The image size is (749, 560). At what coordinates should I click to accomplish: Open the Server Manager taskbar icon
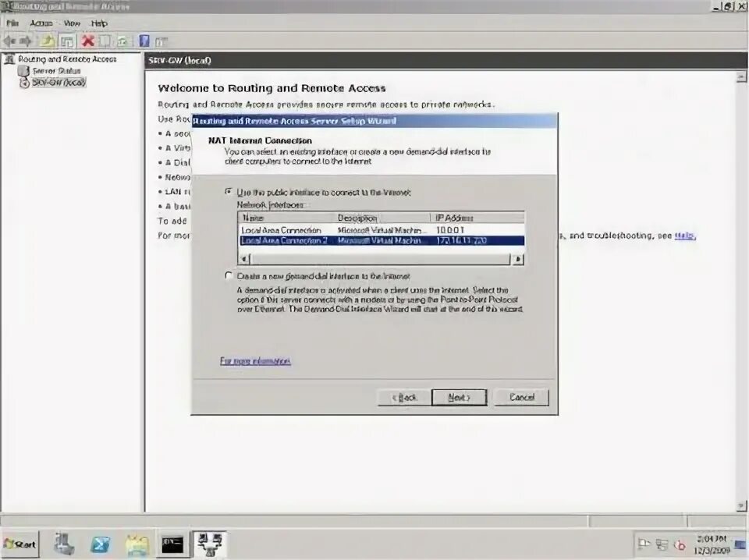[x=64, y=544]
